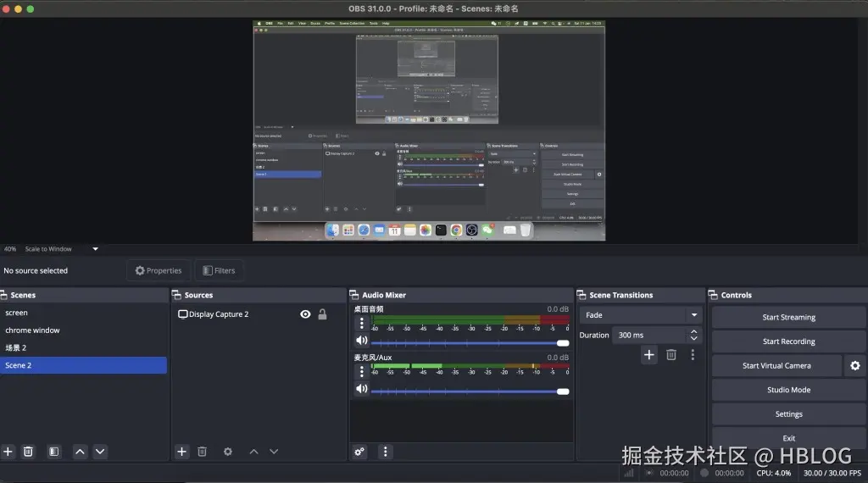Remove selected source with trash icon
This screenshot has height=483, width=868.
[x=202, y=452]
